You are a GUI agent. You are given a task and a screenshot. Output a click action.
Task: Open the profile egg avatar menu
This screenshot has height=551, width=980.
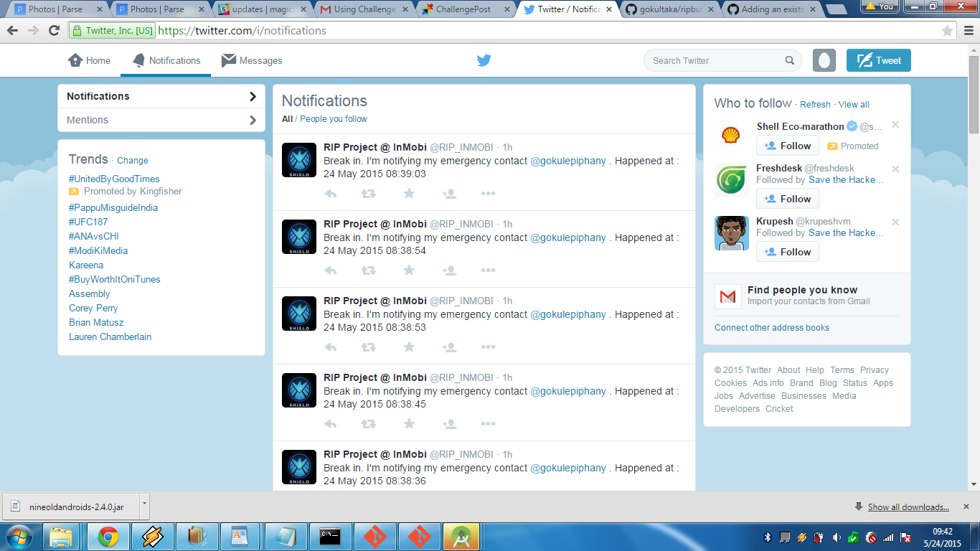point(824,60)
